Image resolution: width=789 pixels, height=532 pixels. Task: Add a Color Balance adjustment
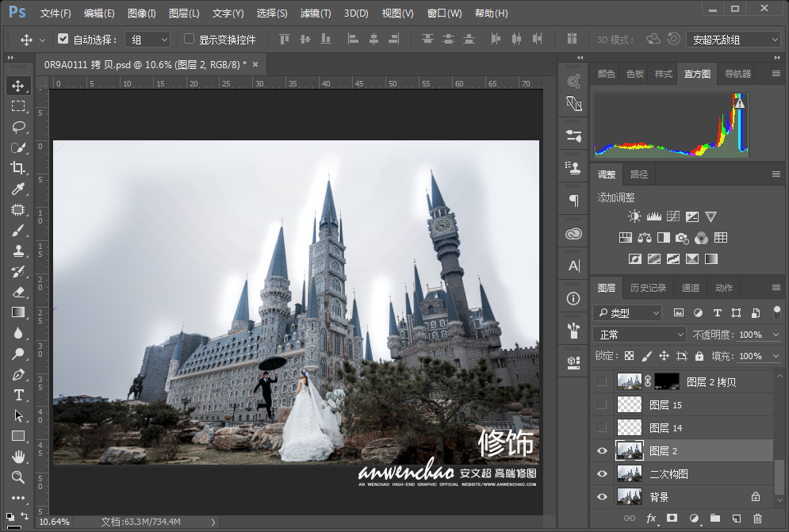coord(645,238)
